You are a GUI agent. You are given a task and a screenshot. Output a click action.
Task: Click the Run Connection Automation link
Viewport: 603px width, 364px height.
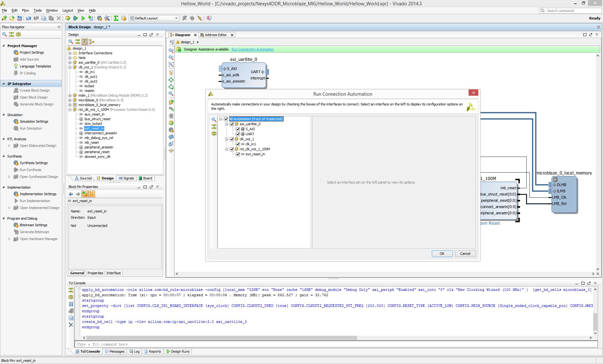(x=253, y=49)
